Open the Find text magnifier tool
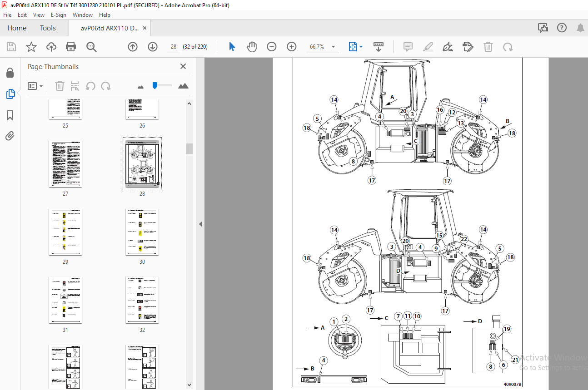The image size is (588, 390). click(91, 47)
